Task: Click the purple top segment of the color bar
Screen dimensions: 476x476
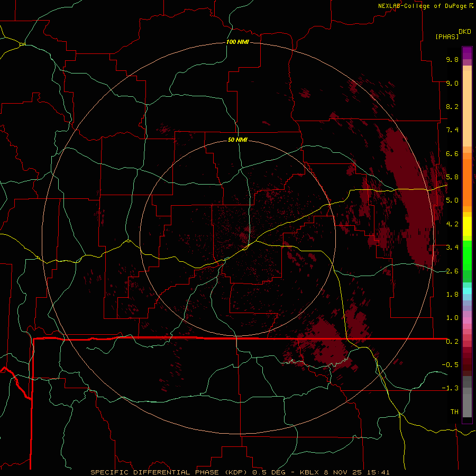Action: pos(467,53)
